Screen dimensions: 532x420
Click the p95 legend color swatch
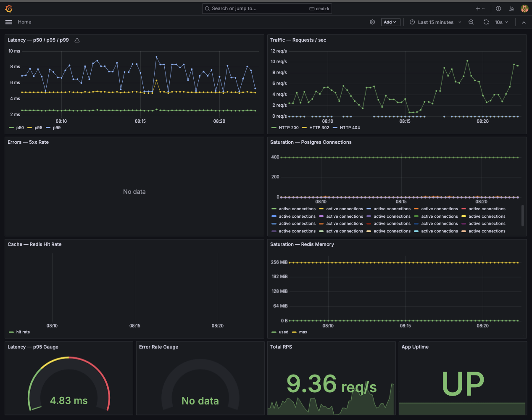[30, 128]
